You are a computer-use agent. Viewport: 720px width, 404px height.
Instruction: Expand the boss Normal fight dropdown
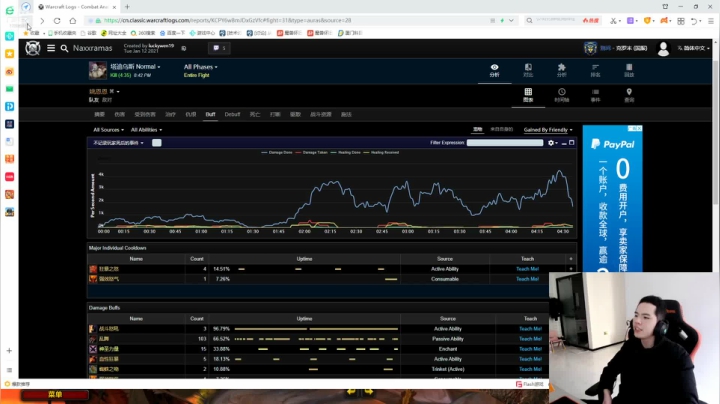(135, 67)
